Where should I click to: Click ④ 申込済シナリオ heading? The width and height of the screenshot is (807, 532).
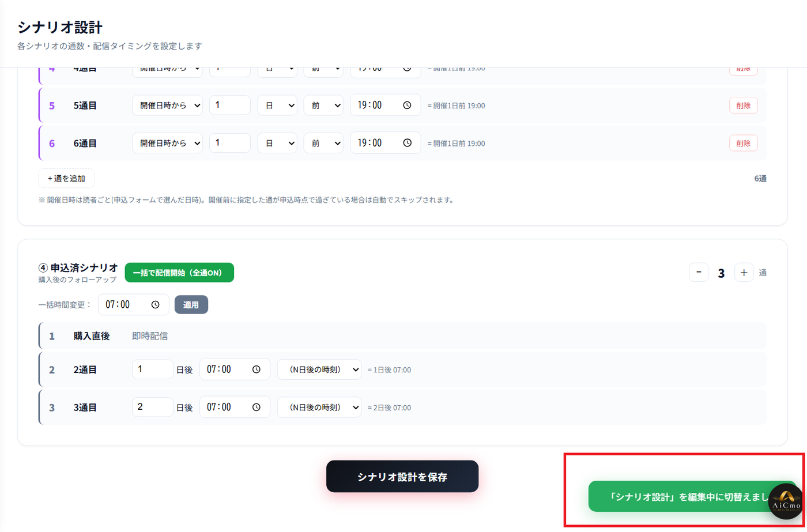pos(78,267)
